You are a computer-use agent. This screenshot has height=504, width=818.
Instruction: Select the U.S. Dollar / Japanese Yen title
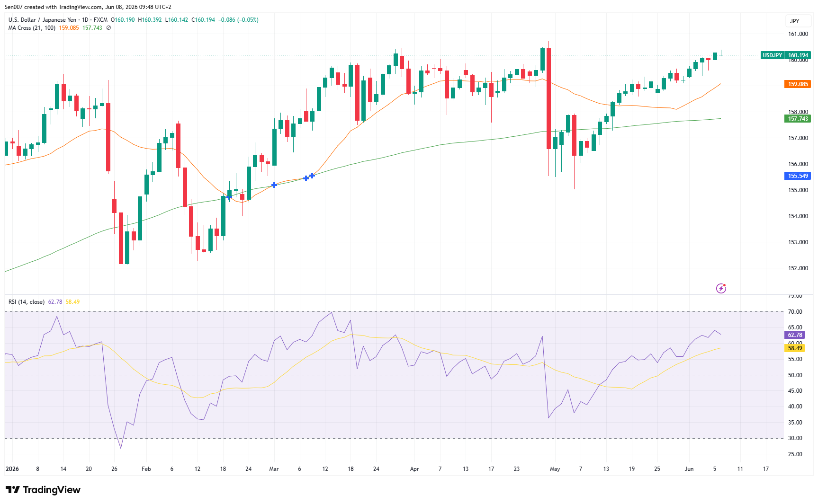[42, 20]
